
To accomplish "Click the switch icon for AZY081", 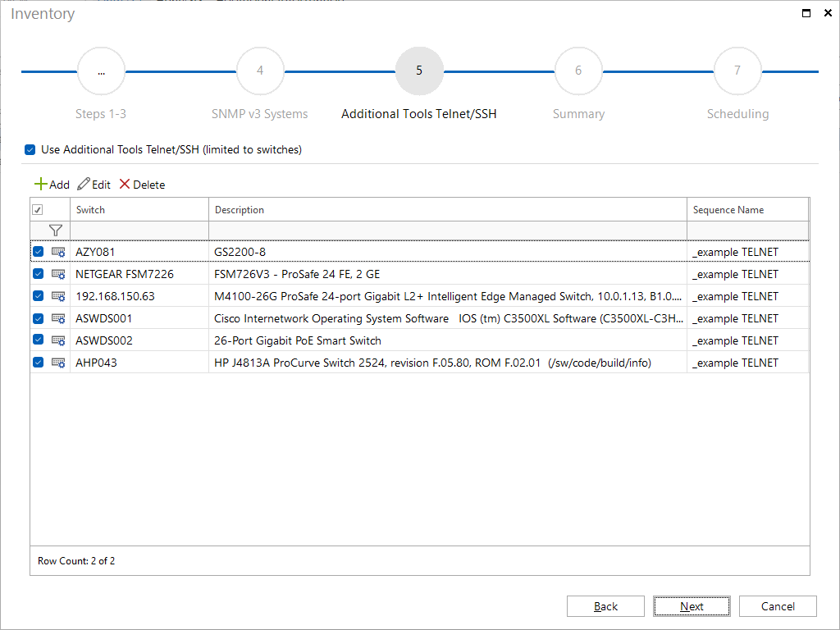I will (x=58, y=252).
